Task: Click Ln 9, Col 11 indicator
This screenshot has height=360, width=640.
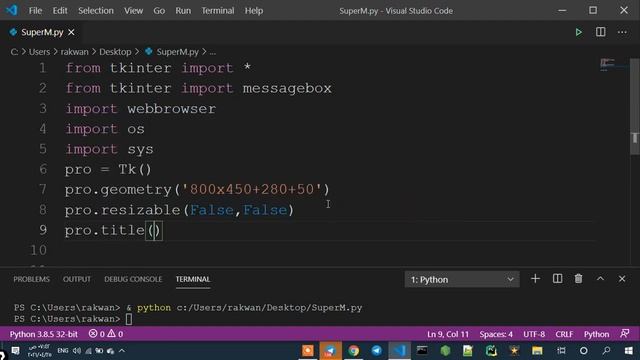Action: [x=448, y=334]
